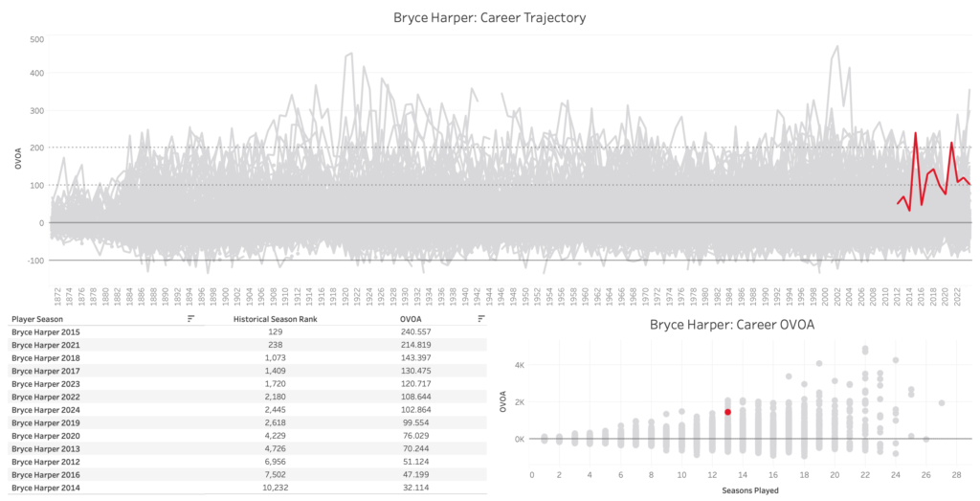Select the Bryce Harper 2012 row label
This screenshot has height=501, width=980.
click(x=46, y=462)
